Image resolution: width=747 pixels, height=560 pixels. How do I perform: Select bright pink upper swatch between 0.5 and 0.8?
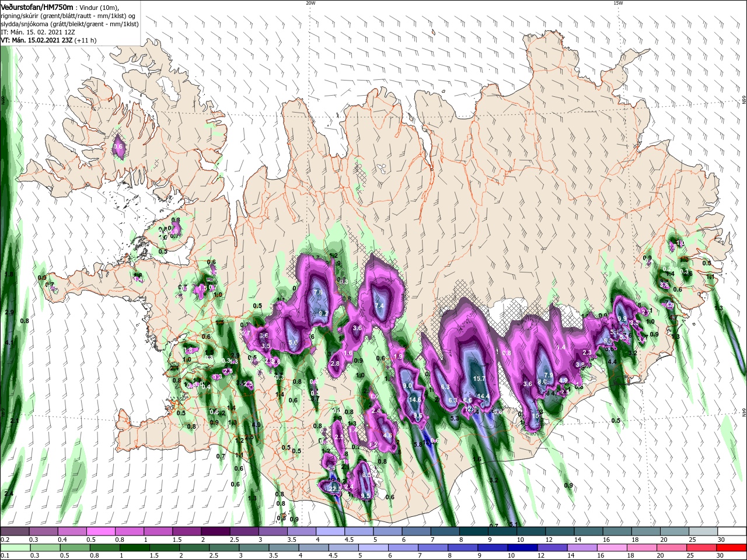[x=100, y=531]
